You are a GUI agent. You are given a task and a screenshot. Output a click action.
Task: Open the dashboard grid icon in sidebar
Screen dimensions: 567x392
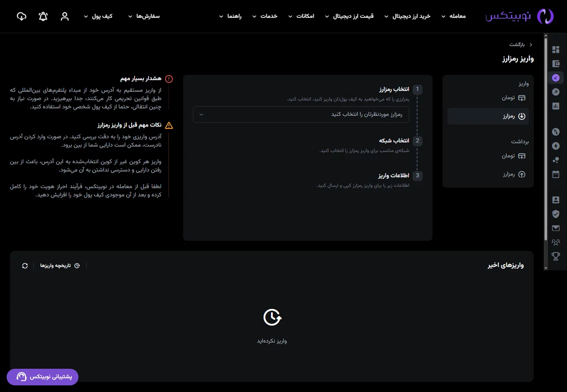point(556,50)
